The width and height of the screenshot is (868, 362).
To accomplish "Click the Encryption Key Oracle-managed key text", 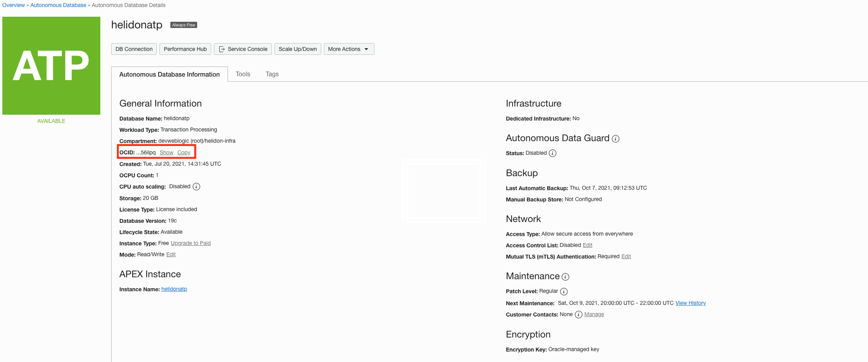I will [x=574, y=349].
